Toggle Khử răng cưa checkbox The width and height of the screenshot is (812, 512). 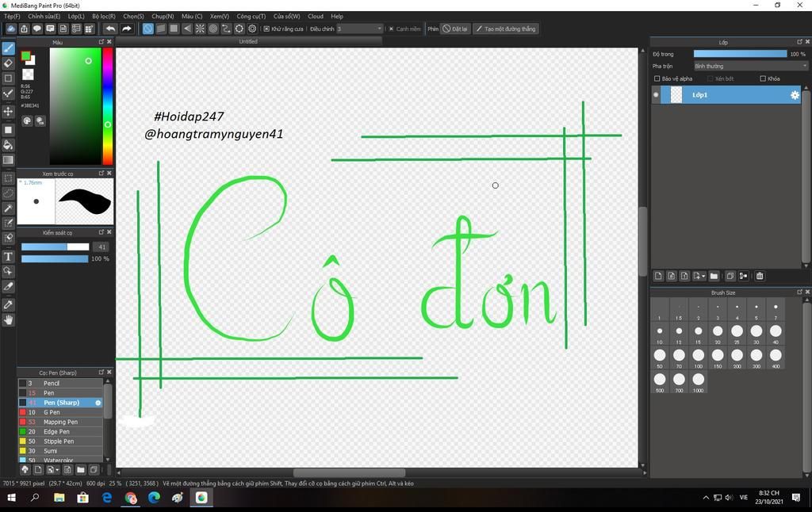point(266,29)
